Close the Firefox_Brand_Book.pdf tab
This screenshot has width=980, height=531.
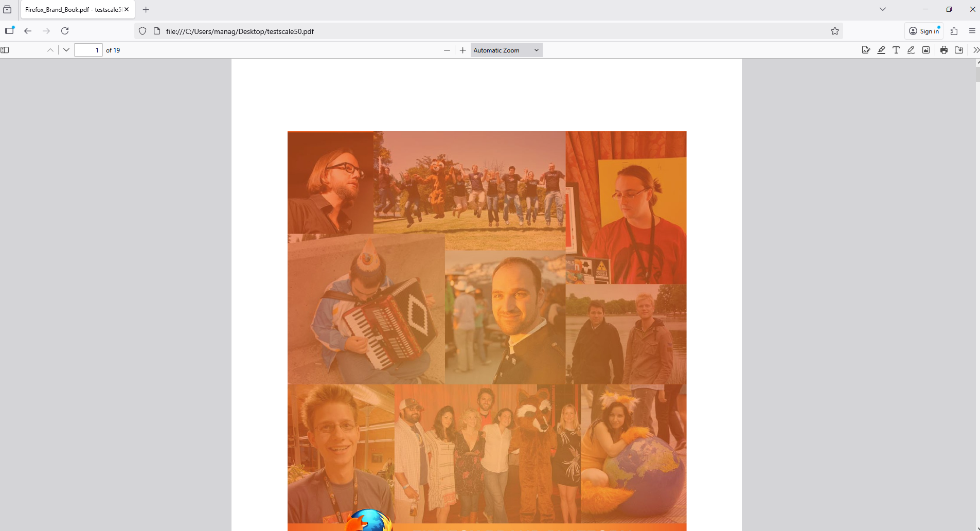127,9
